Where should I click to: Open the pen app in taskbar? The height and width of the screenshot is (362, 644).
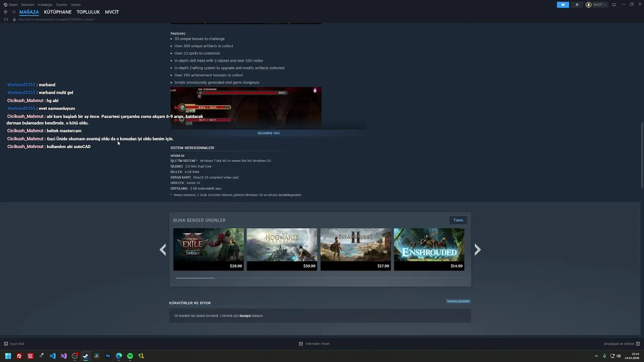pos(41,356)
